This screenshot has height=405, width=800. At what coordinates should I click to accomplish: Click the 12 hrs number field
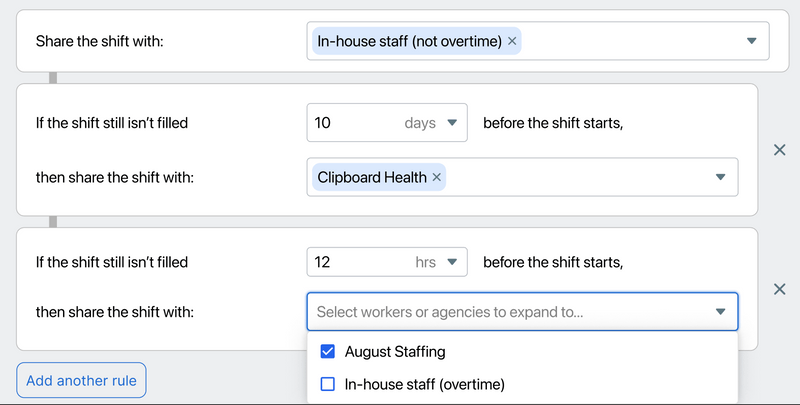[x=350, y=262]
